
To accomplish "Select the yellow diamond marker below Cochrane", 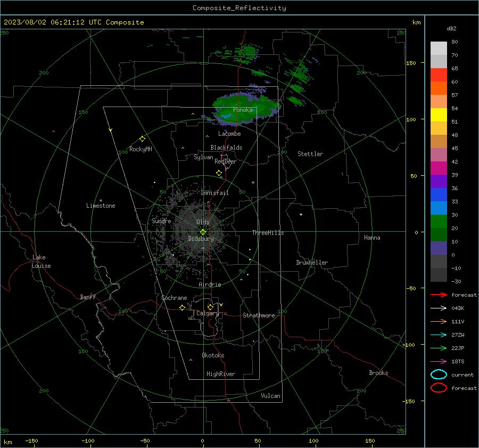I will click(x=182, y=307).
